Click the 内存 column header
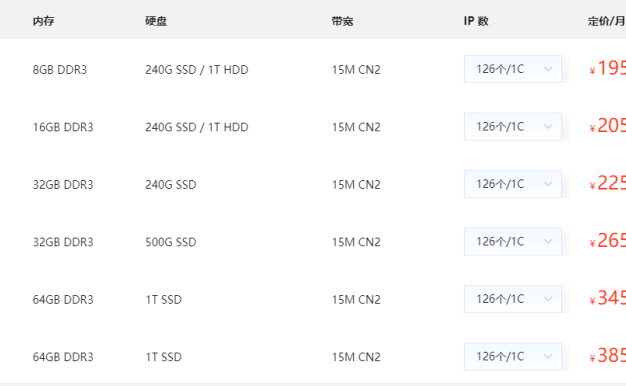The height and width of the screenshot is (386, 626). pos(44,21)
